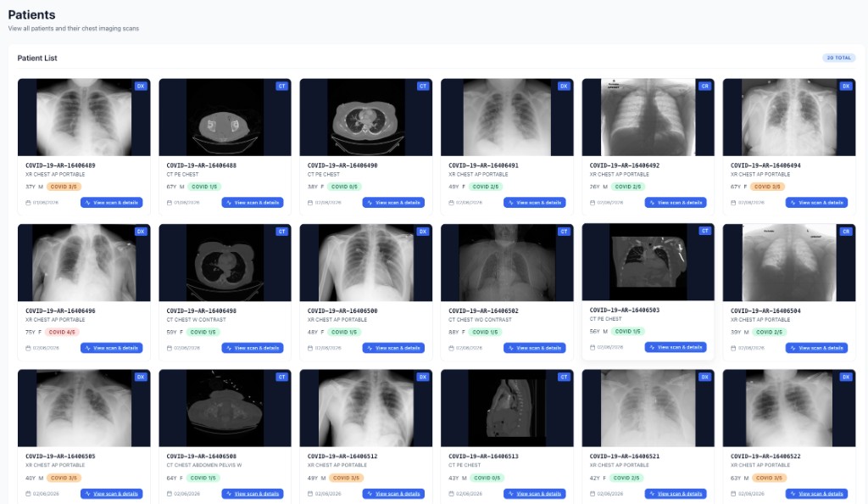This screenshot has height=504, width=868.
Task: Click the DX modality tag on COVID-19-AR-16406489
Action: (x=141, y=86)
